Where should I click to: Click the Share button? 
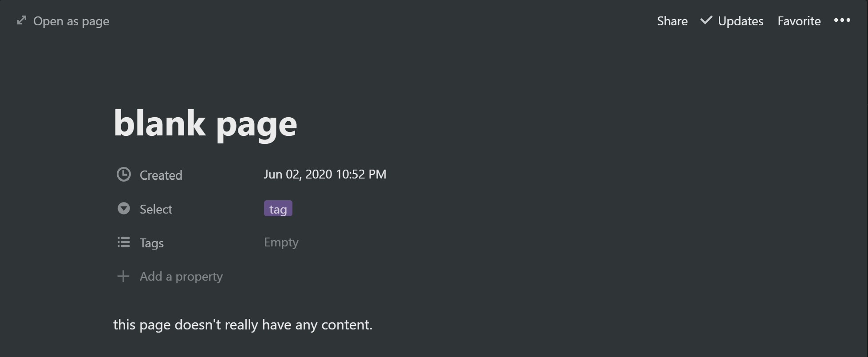[x=672, y=21]
